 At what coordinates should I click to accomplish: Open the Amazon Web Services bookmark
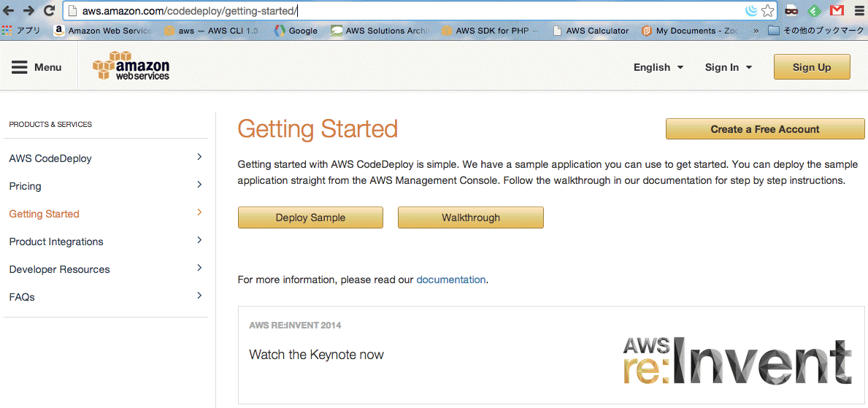tap(103, 31)
